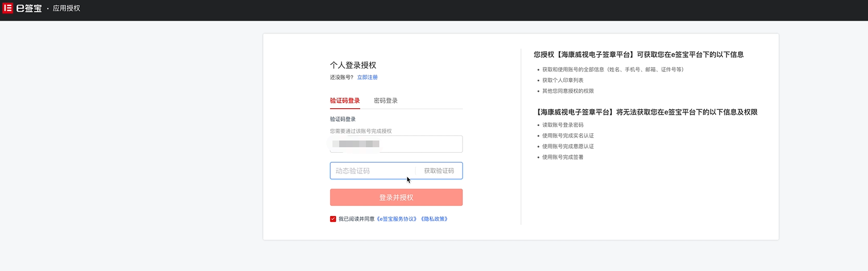Click the 其他您同意授权的权限 bullet item
Viewport: 868px width, 271px height.
[x=568, y=91]
